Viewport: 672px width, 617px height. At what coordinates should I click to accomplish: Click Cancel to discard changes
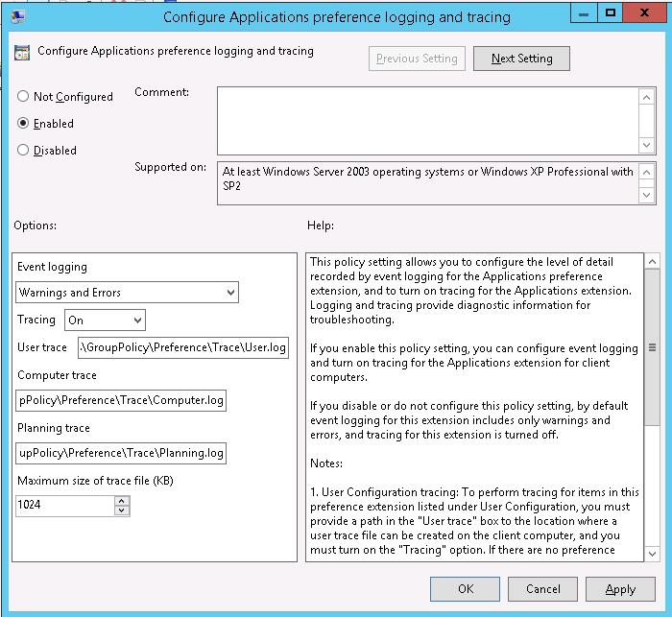pos(543,588)
